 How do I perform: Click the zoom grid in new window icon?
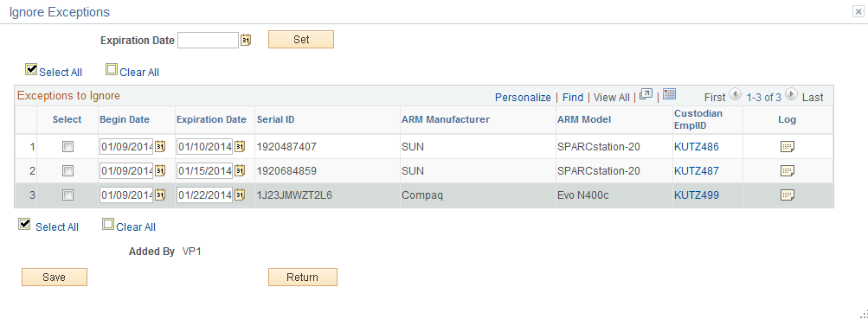pyautogui.click(x=646, y=94)
